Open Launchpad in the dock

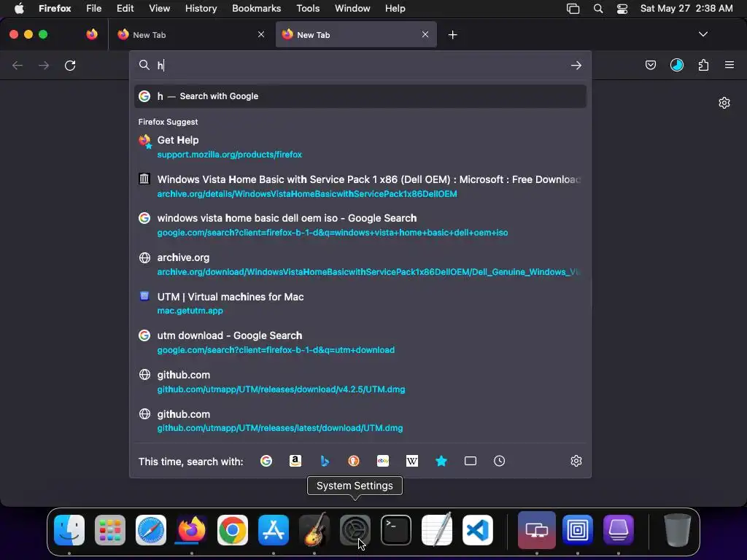pyautogui.click(x=110, y=529)
